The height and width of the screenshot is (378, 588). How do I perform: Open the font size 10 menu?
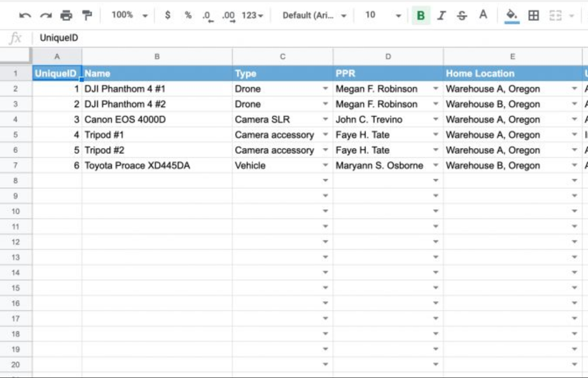383,15
